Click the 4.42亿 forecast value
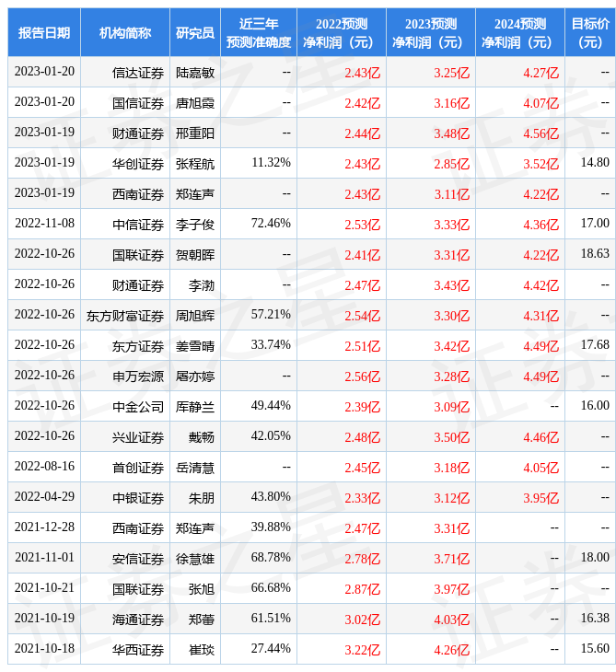 [541, 285]
